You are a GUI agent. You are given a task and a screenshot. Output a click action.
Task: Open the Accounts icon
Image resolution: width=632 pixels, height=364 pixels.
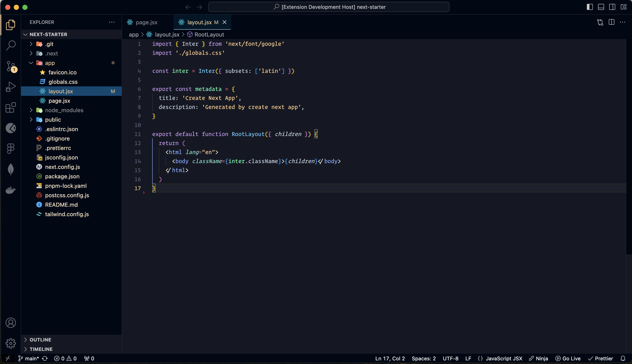coord(11,323)
